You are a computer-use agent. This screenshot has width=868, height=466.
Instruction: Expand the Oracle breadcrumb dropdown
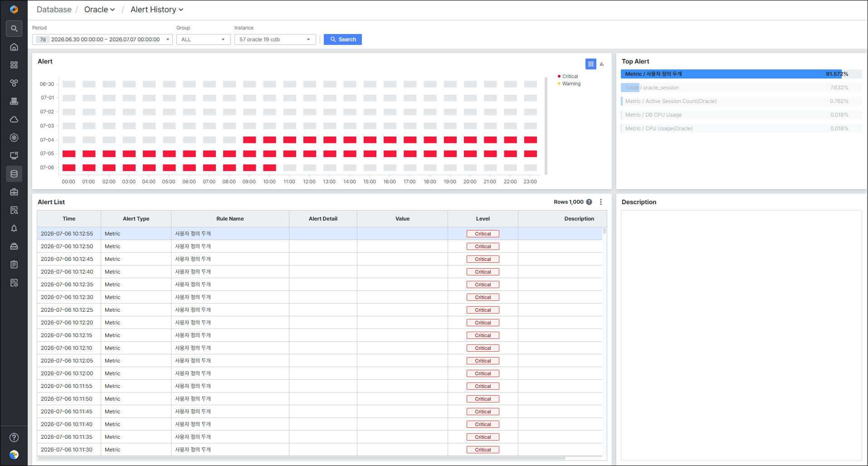pos(99,10)
